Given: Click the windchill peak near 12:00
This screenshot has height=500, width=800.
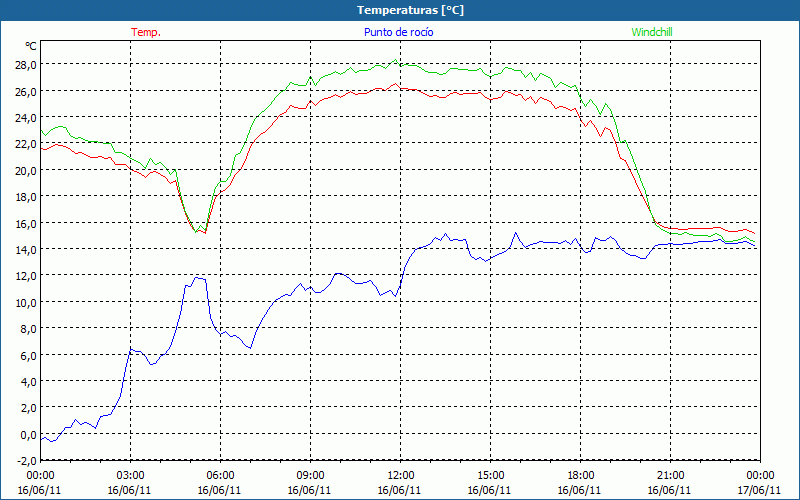Looking at the screenshot, I should [x=395, y=60].
